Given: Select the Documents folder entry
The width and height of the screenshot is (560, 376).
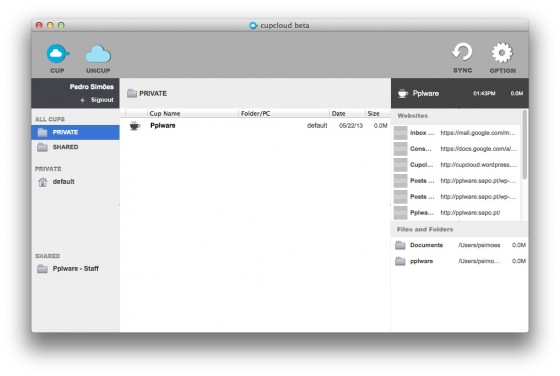Looking at the screenshot, I should [x=460, y=245].
